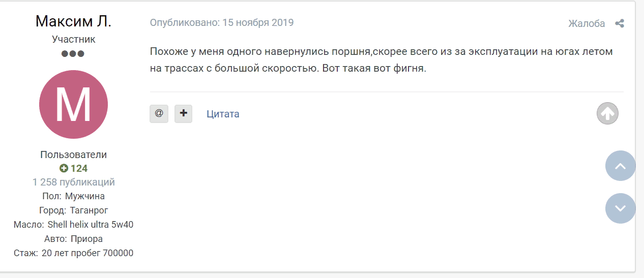Open the Максим Л. username link
This screenshot has height=278, width=644.
pyautogui.click(x=73, y=21)
